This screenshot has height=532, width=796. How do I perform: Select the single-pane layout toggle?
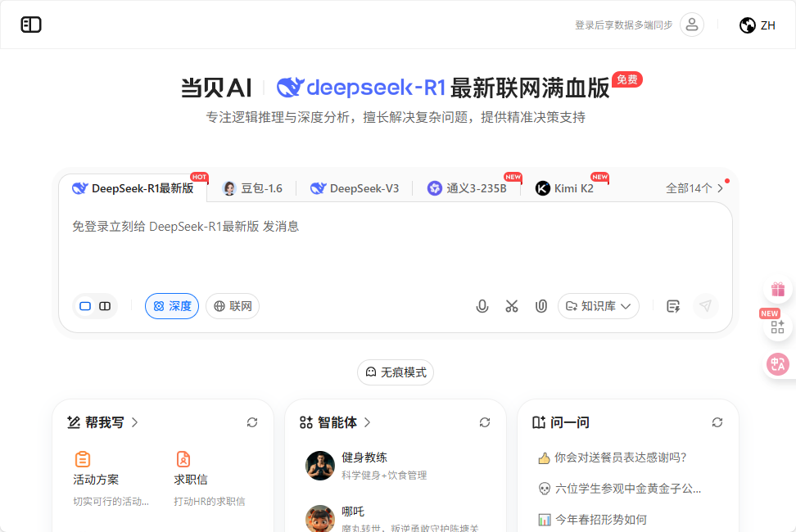[85, 306]
